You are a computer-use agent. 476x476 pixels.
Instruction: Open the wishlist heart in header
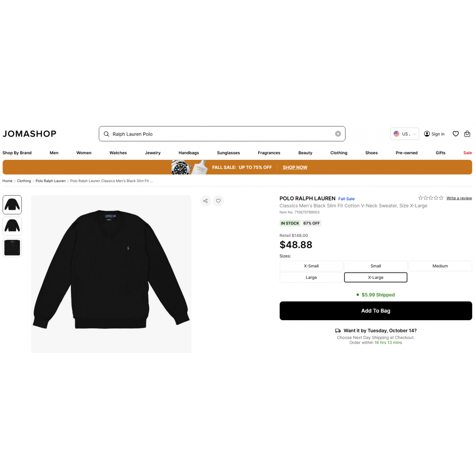coord(456,134)
